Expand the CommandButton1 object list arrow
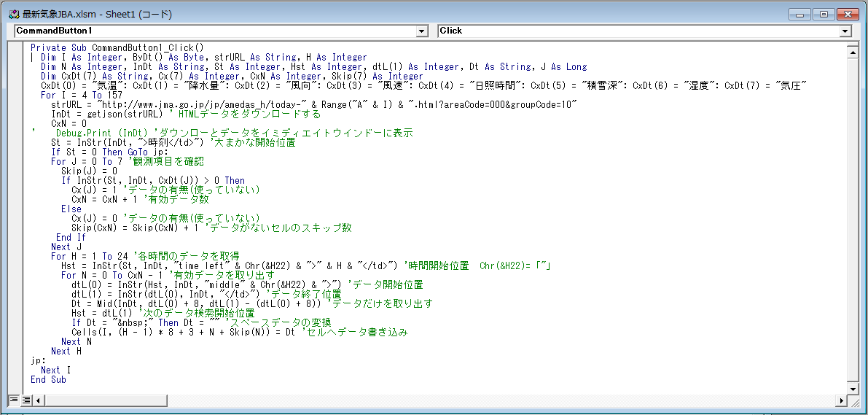This screenshot has height=415, width=868. coord(423,31)
